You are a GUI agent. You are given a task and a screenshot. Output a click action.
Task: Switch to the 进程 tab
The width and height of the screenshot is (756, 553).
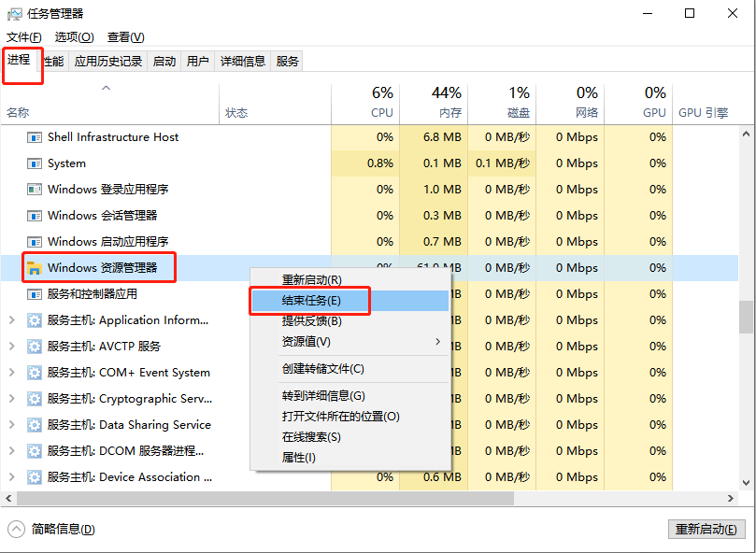pos(19,60)
